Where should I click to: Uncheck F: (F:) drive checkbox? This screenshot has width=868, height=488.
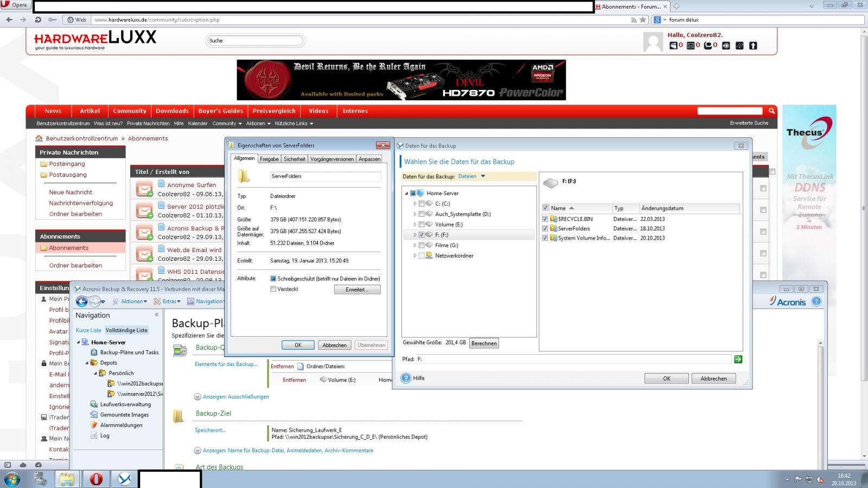pos(422,235)
